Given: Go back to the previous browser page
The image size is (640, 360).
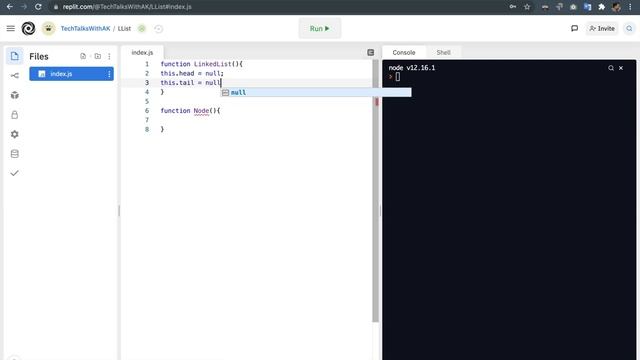Looking at the screenshot, I should [x=10, y=7].
